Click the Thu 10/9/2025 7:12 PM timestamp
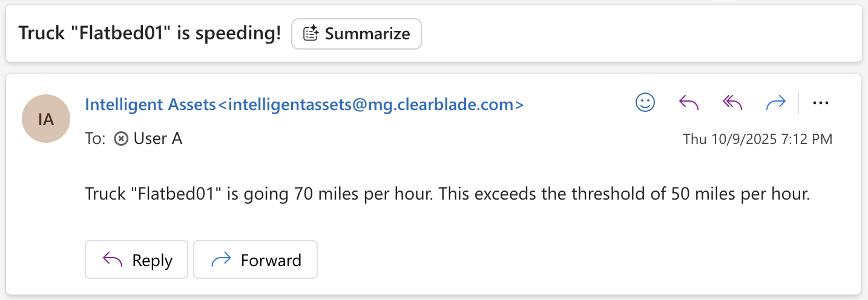Viewport: 868px width, 300px height. [757, 139]
